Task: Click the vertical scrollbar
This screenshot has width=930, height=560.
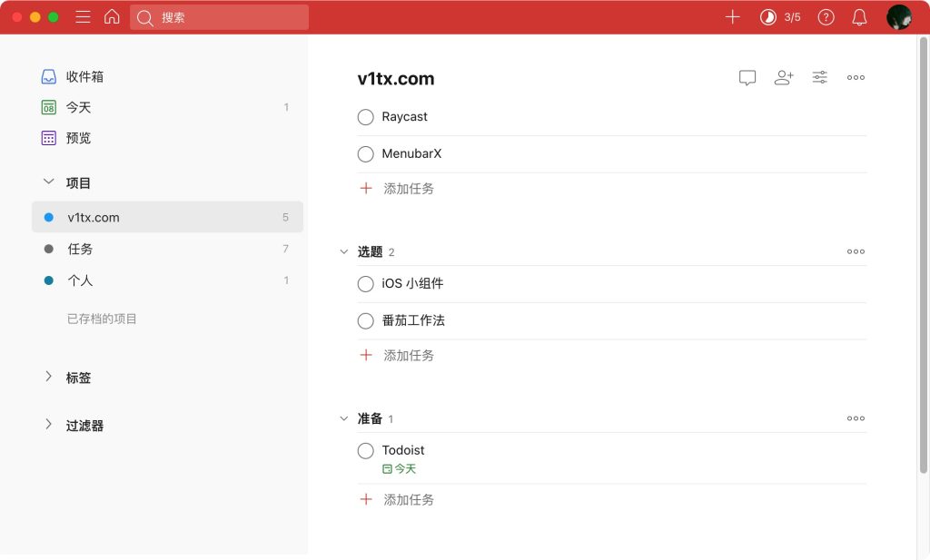Action: 923,255
